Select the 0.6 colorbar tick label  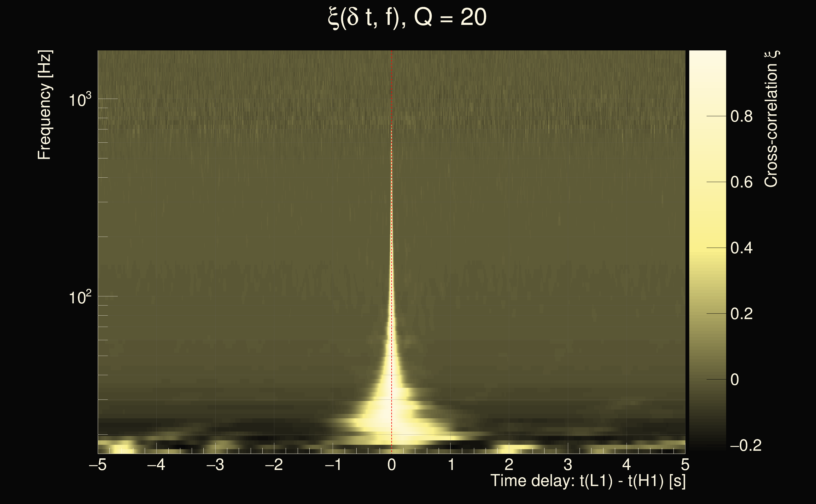point(741,182)
